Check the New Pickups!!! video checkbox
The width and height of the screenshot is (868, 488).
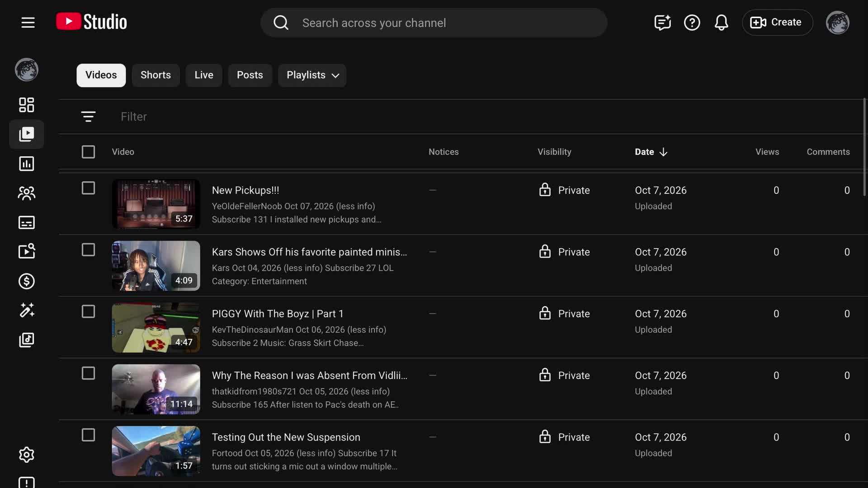pos(88,188)
